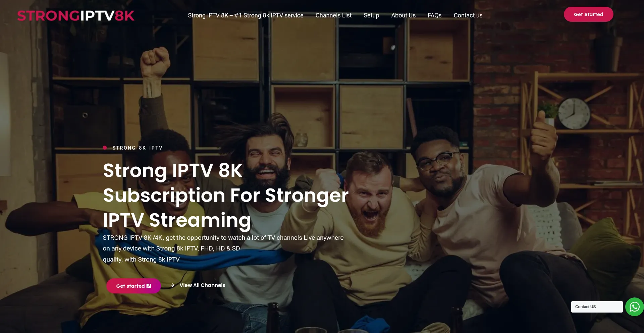Click the STRONGIPTV8K logo
This screenshot has height=333, width=644.
[76, 15]
